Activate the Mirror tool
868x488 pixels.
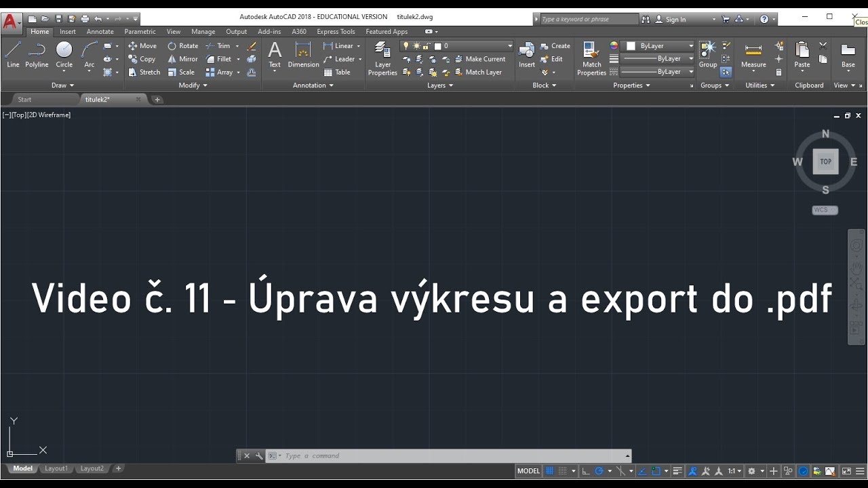pos(183,59)
